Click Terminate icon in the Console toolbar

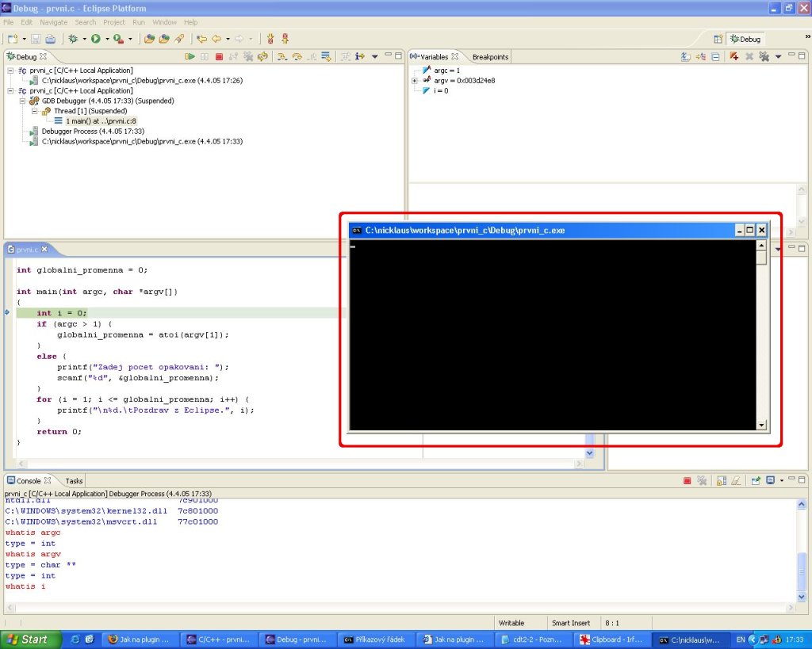tap(688, 481)
